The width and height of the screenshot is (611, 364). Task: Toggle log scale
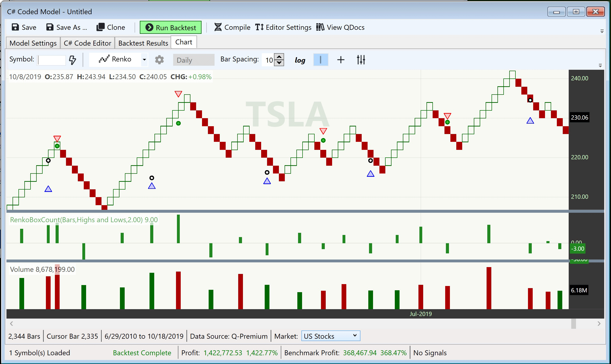click(x=300, y=60)
